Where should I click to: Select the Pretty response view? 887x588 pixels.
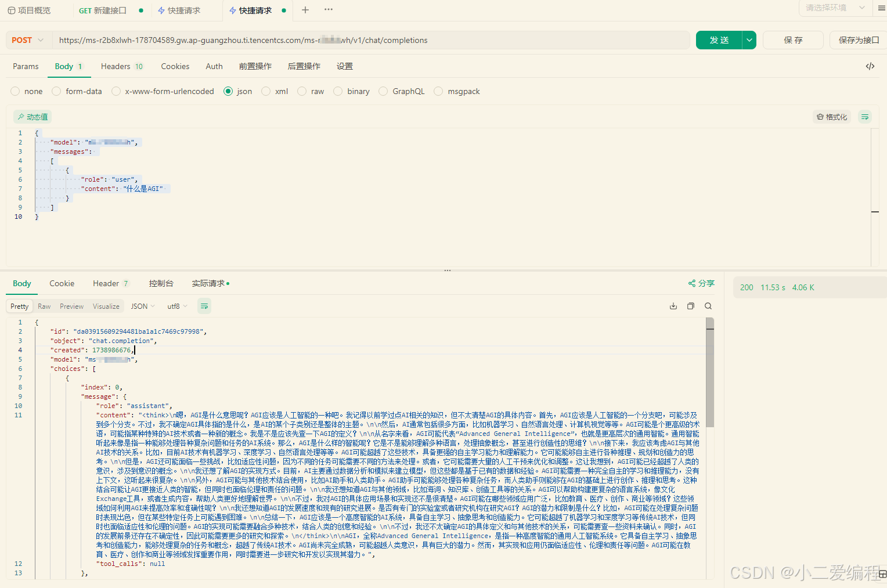coord(19,306)
